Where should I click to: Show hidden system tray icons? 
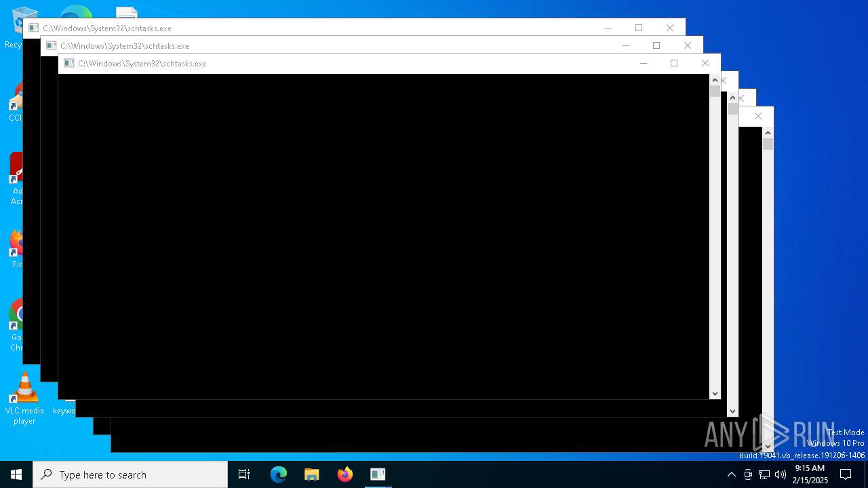tap(731, 474)
